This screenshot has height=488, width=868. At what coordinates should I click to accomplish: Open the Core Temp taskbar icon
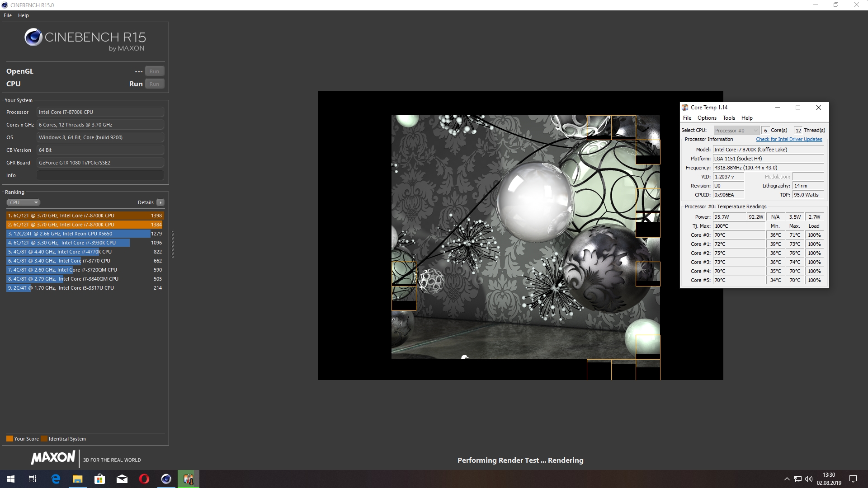pos(189,479)
